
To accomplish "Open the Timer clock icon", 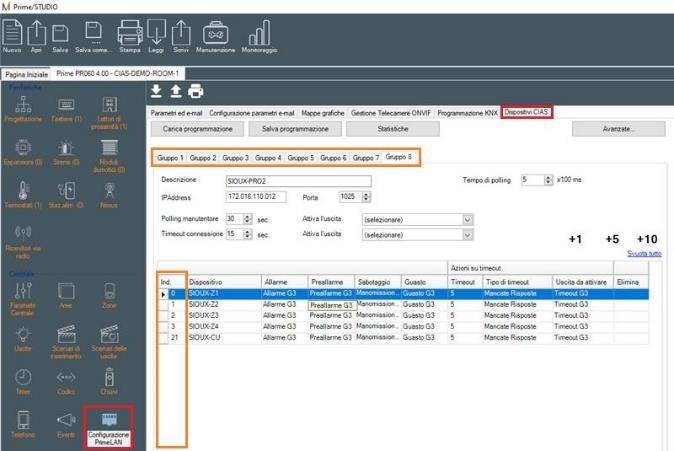I will (23, 377).
